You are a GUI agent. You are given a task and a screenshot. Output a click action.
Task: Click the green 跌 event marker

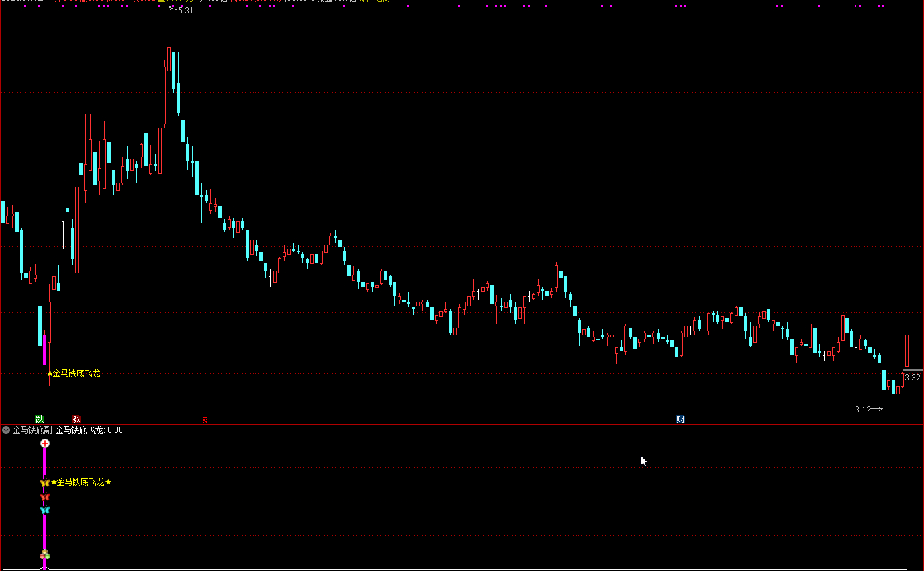[40, 419]
